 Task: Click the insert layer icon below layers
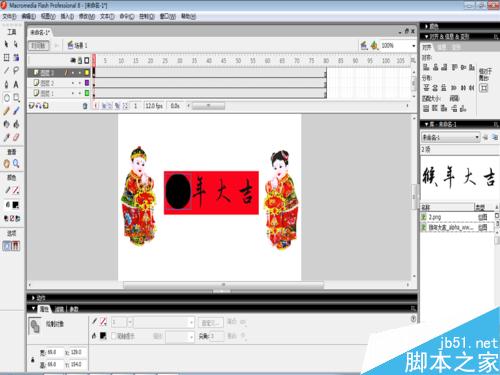tap(32, 106)
